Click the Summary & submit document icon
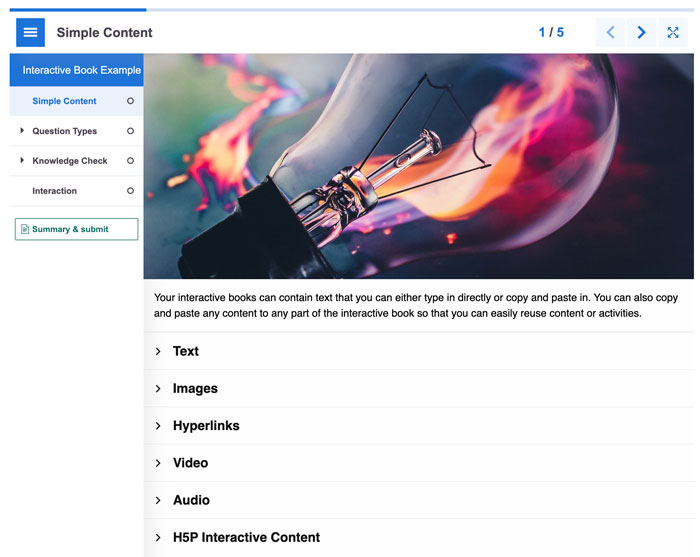Viewport: 700px width, 557px height. 24,230
